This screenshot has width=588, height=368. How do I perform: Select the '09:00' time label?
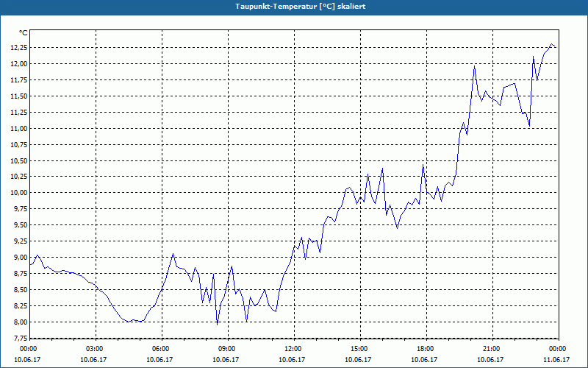(228, 349)
